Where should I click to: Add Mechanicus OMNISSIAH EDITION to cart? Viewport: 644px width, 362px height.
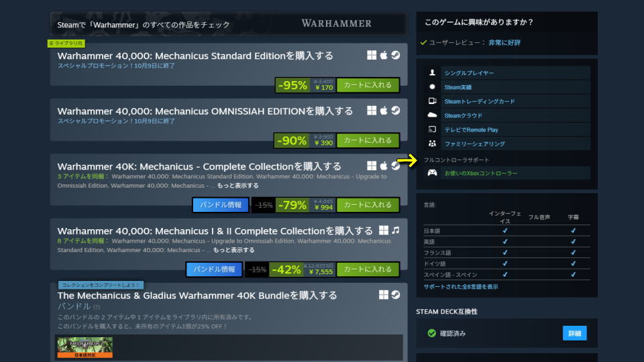[x=368, y=140]
